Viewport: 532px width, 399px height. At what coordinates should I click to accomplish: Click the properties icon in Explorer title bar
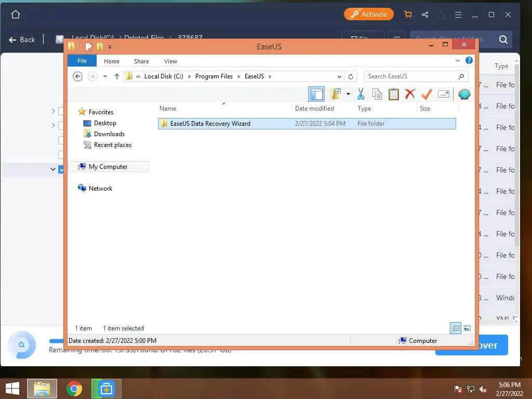[88, 46]
